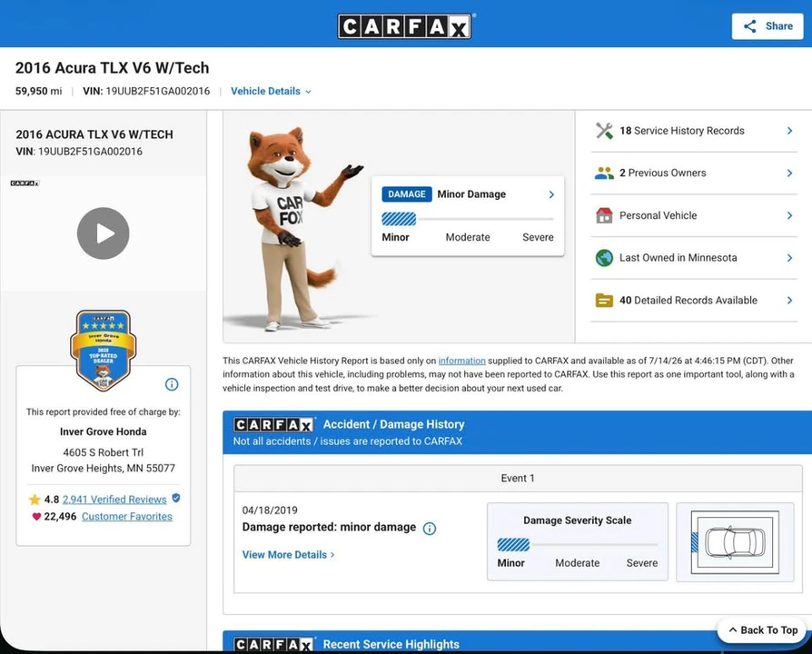Image resolution: width=812 pixels, height=654 pixels.
Task: Click the Previous Owners people icon
Action: pyautogui.click(x=604, y=173)
